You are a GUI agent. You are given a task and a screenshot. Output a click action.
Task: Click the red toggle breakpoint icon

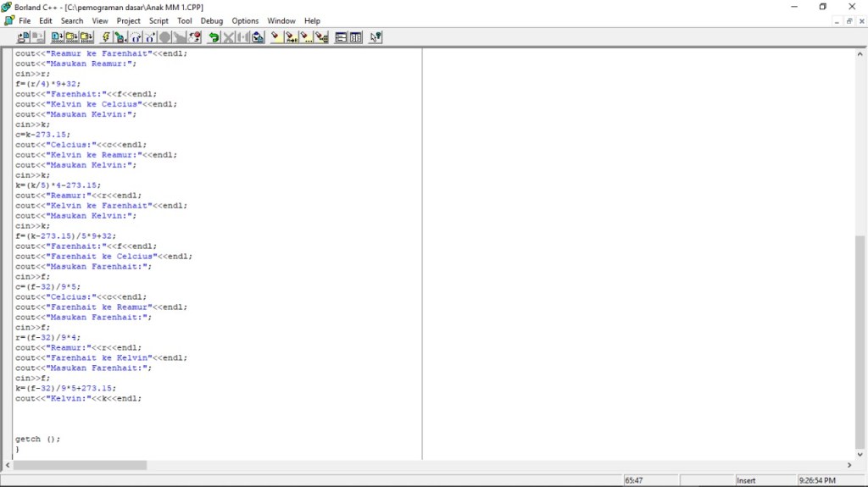(x=194, y=37)
